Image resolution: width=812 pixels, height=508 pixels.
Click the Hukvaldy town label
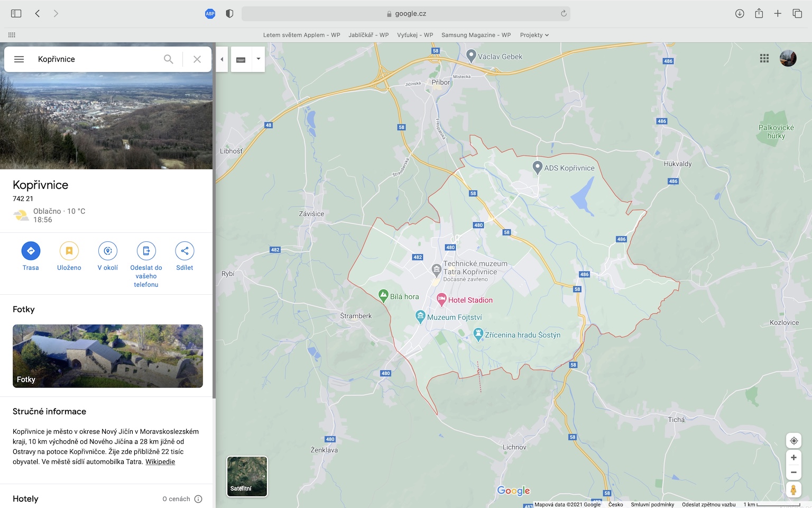point(678,164)
